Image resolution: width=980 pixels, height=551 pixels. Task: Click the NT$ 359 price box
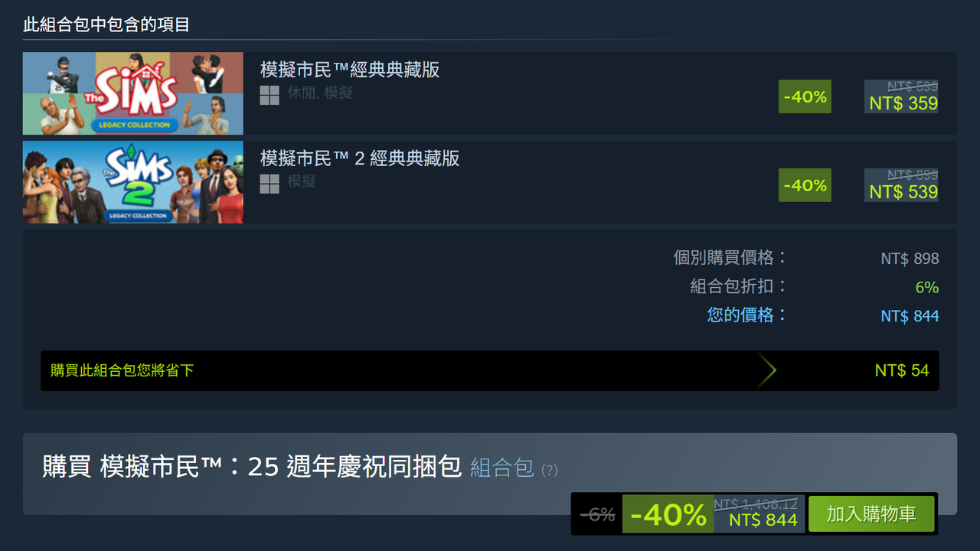(901, 96)
